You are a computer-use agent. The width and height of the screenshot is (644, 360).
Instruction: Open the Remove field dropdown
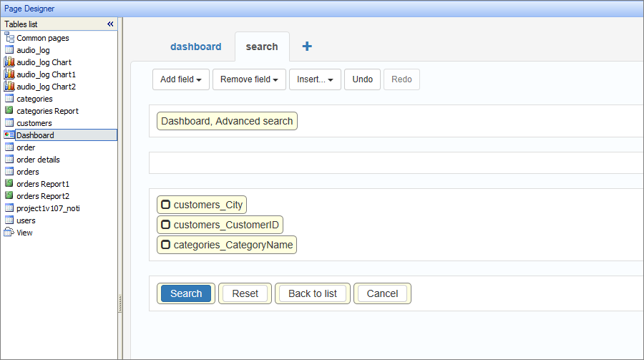(249, 79)
